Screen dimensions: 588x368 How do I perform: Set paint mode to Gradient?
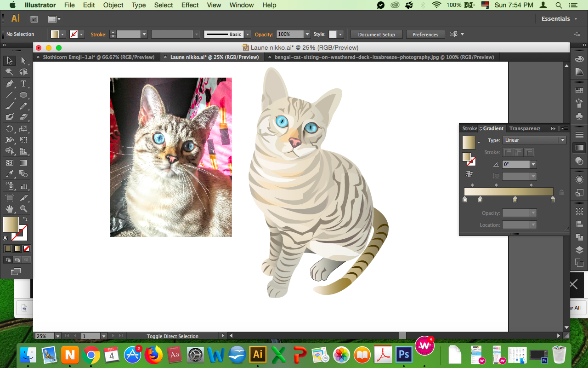(x=17, y=249)
